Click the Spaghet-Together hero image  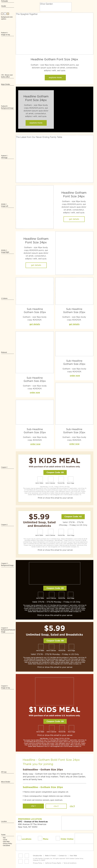tap(54, 34)
